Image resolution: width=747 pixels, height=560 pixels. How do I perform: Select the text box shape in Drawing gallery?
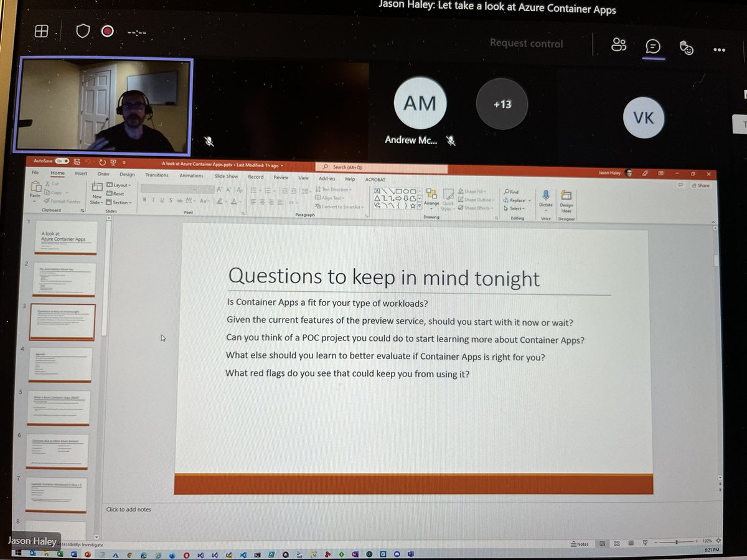click(377, 190)
